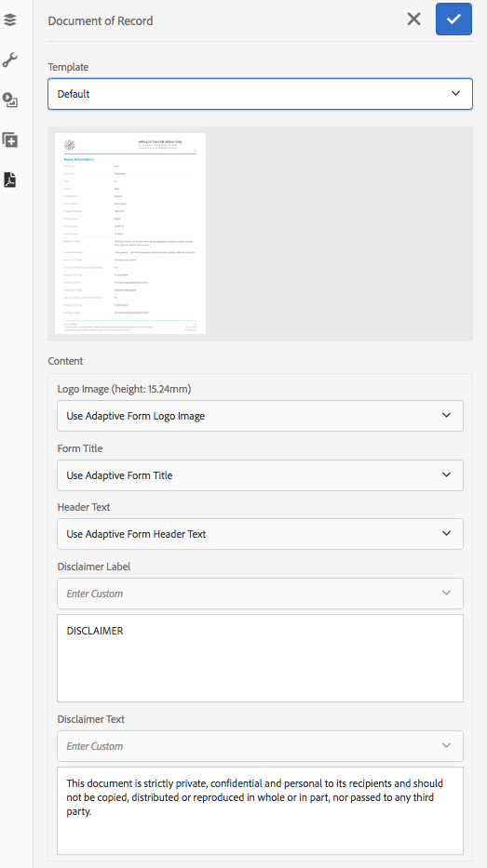Click the Document of Record heading
Screen dimensions: 487x868
[x=101, y=21]
